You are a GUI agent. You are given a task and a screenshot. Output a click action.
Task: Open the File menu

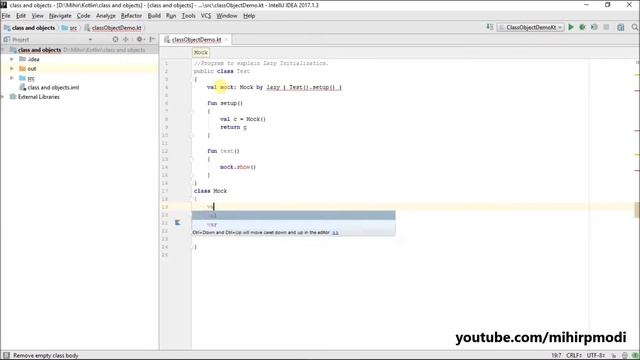tap(6, 16)
